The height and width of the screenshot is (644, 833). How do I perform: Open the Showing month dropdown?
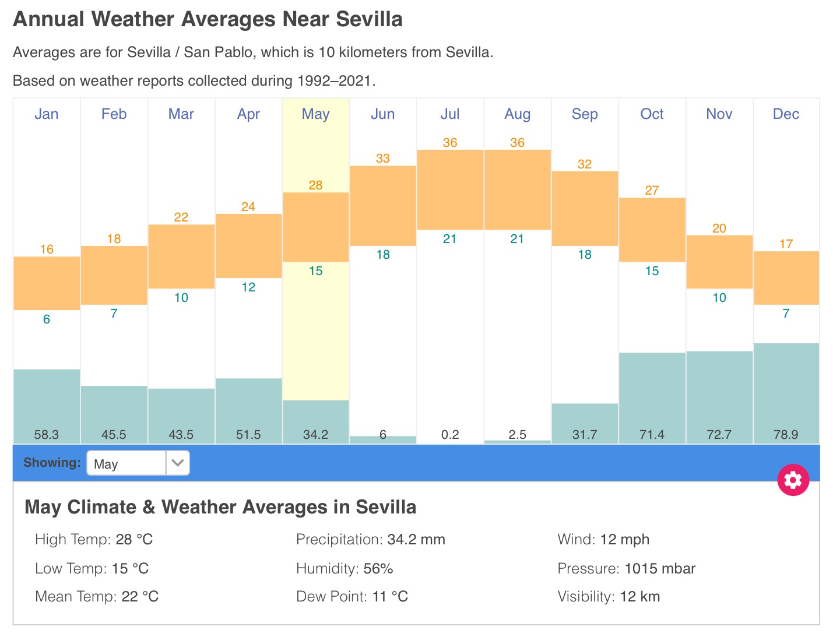[138, 463]
